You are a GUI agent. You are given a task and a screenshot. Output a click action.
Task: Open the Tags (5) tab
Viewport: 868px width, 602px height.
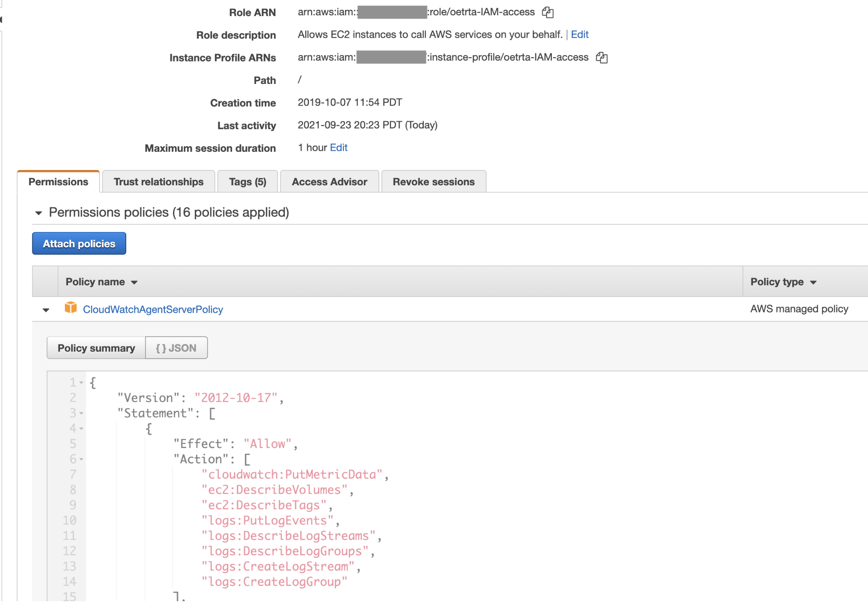pos(248,182)
